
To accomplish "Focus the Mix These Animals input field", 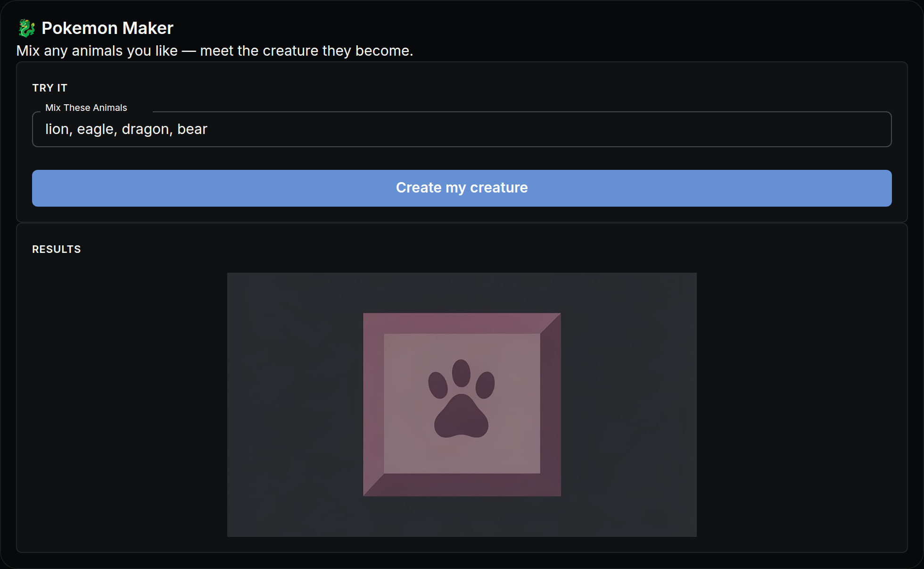I will pyautogui.click(x=462, y=129).
